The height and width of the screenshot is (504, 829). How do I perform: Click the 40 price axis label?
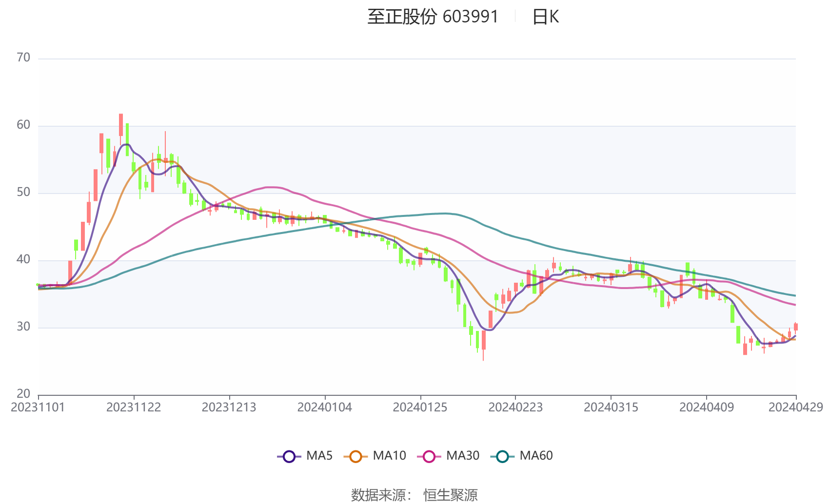[23, 260]
